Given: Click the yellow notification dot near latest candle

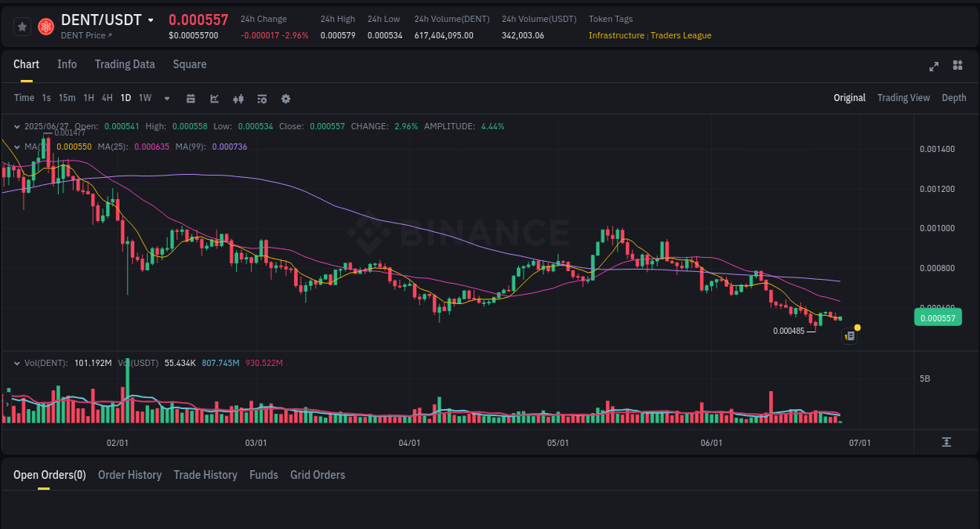Looking at the screenshot, I should [x=858, y=327].
